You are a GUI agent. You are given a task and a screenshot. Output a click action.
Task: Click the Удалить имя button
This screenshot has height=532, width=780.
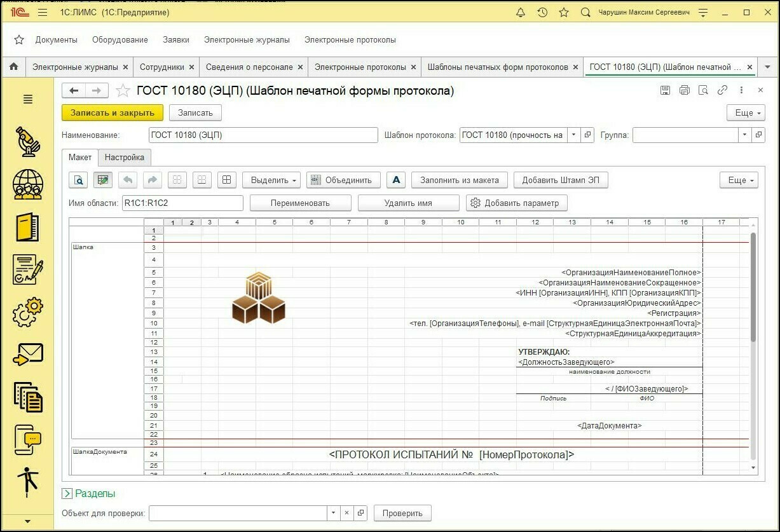click(408, 203)
